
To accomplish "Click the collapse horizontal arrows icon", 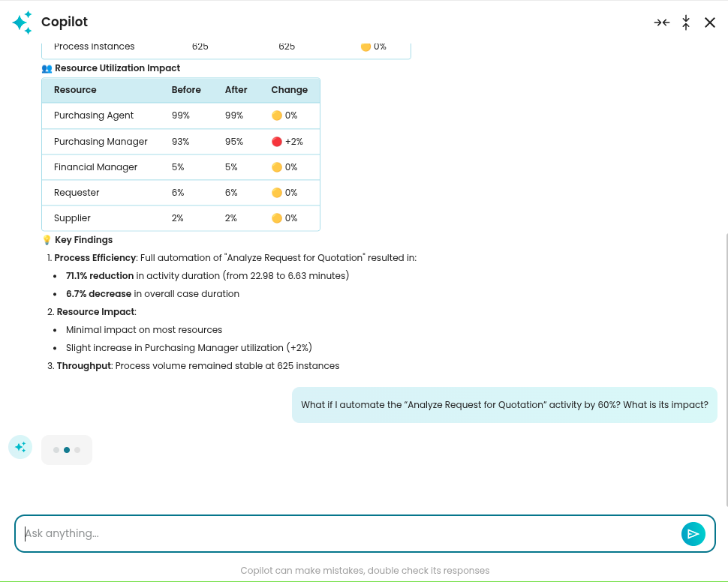I will pos(661,22).
